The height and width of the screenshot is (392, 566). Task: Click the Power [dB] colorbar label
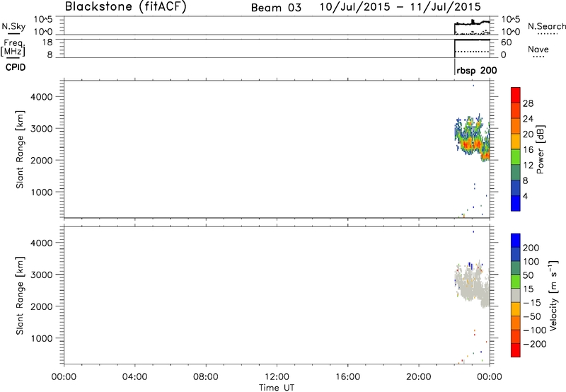coord(540,149)
